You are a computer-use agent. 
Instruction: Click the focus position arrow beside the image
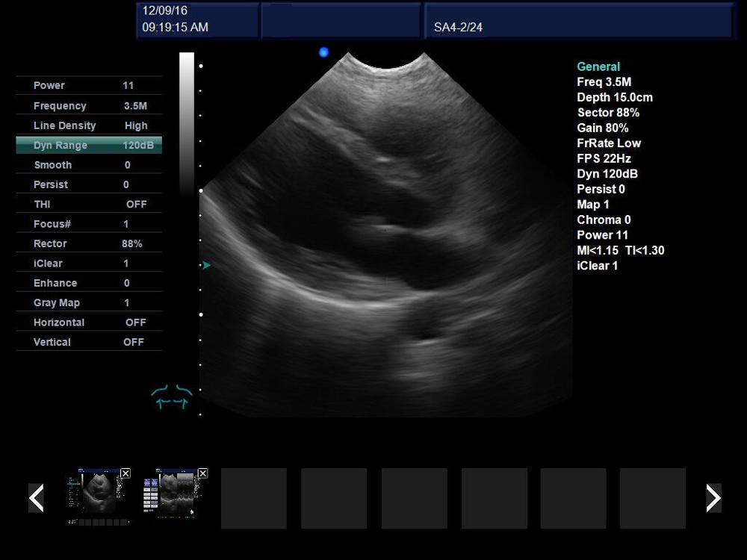pyautogui.click(x=205, y=264)
